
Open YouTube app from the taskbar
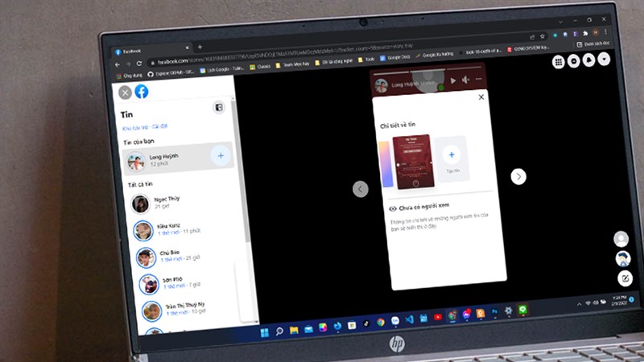pos(438,317)
